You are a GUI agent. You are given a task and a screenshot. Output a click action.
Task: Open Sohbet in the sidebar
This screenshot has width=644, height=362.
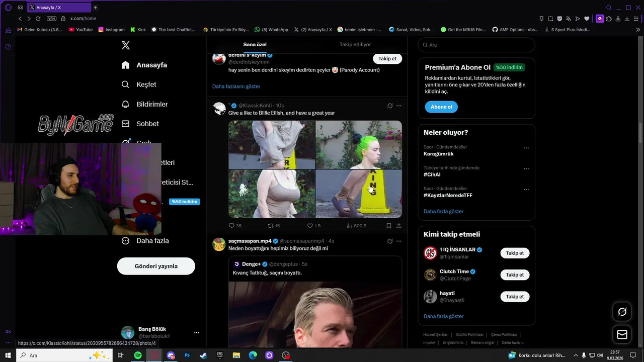(x=140, y=124)
